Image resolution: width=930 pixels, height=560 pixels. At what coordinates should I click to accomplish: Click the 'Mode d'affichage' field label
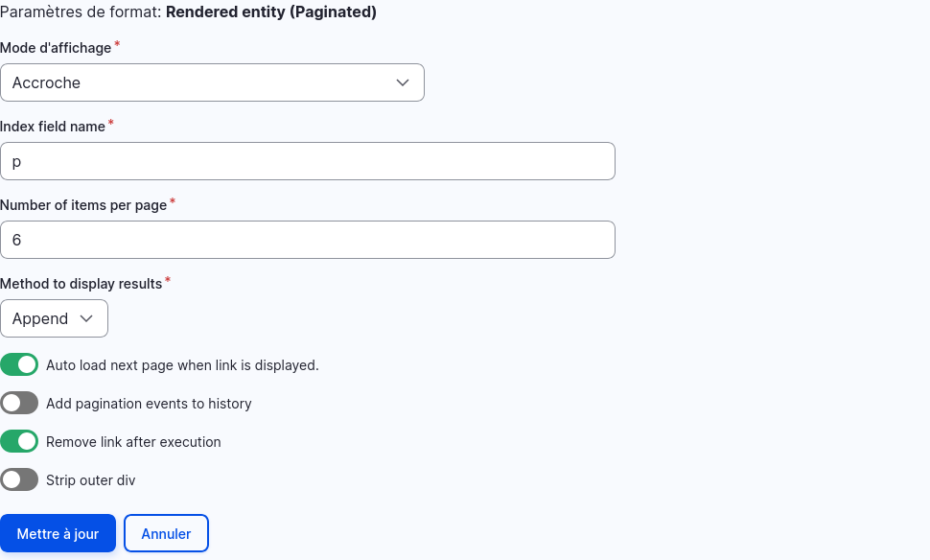pos(56,48)
